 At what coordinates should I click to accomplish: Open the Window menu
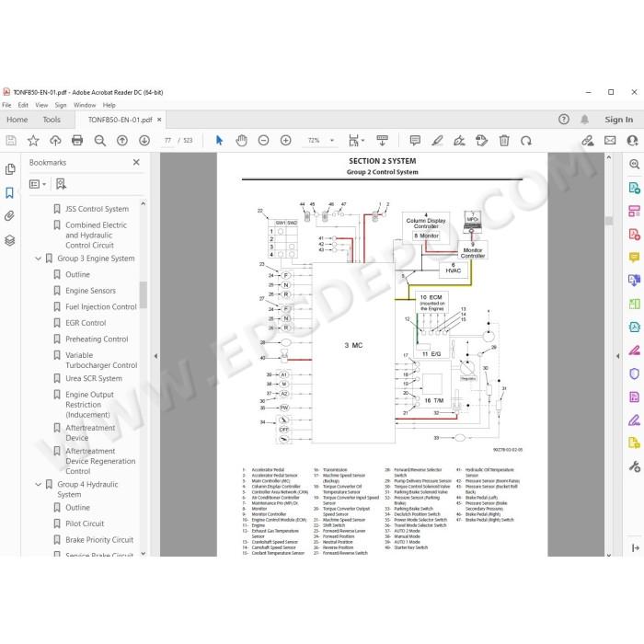click(85, 105)
